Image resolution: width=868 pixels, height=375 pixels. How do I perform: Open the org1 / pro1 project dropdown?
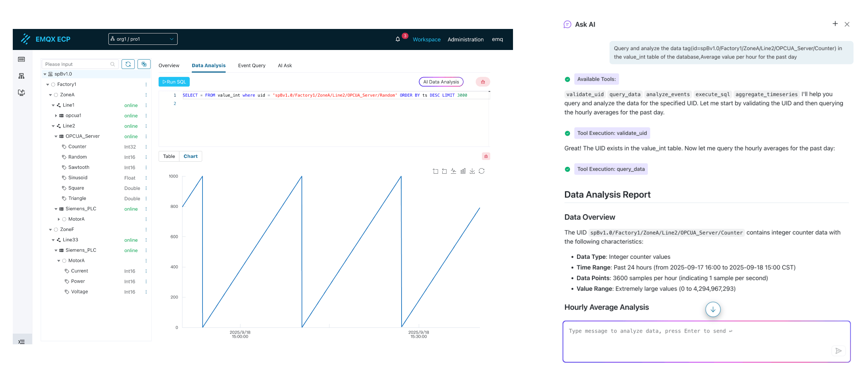point(143,39)
